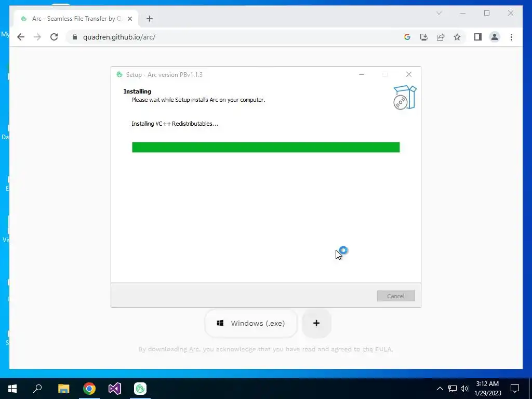532x399 pixels.
Task: Click the installer box and disc icon
Action: pyautogui.click(x=405, y=97)
